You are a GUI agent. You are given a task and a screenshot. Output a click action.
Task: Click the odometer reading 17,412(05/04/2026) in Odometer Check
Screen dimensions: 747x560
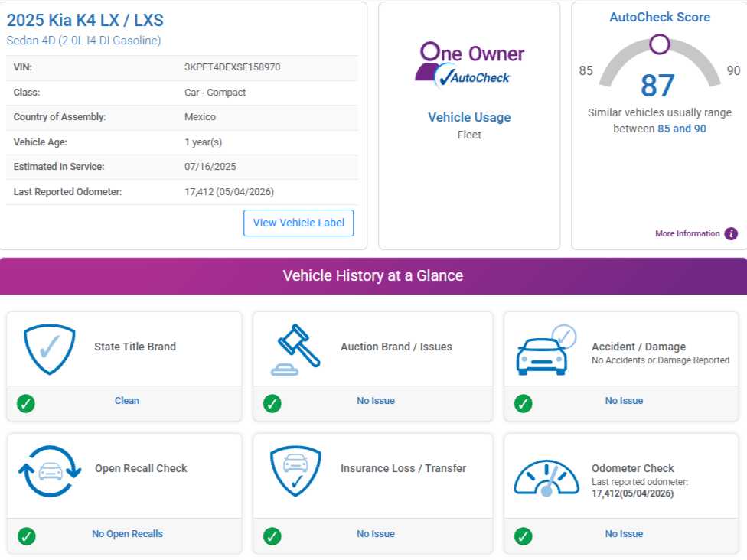(x=633, y=493)
